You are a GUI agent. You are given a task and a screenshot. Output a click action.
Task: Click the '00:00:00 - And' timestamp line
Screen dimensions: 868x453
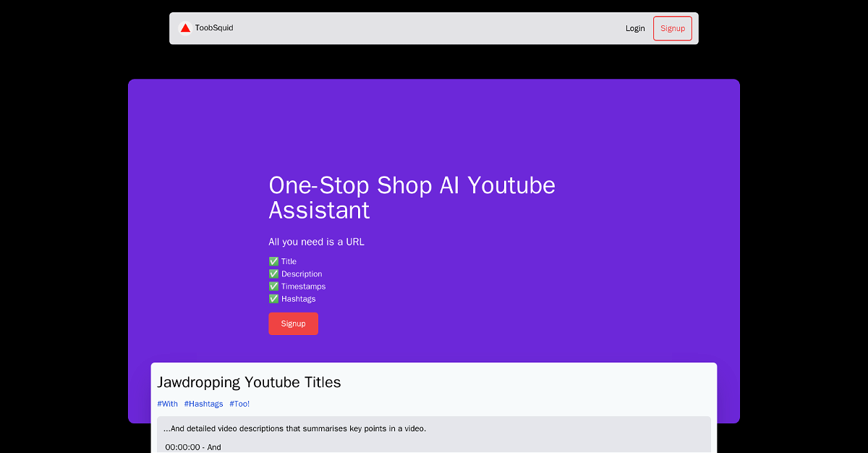coord(193,447)
